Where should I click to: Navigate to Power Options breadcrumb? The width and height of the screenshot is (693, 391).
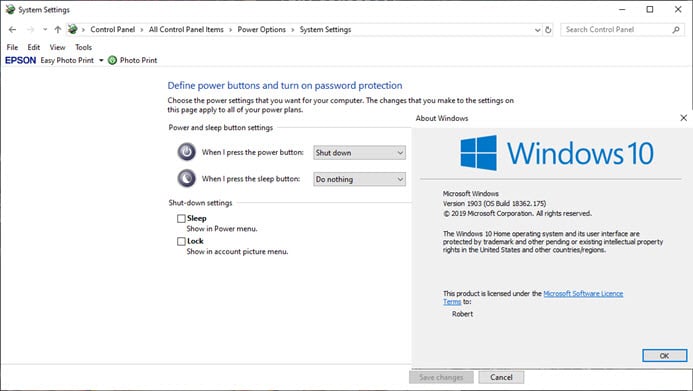tap(262, 30)
